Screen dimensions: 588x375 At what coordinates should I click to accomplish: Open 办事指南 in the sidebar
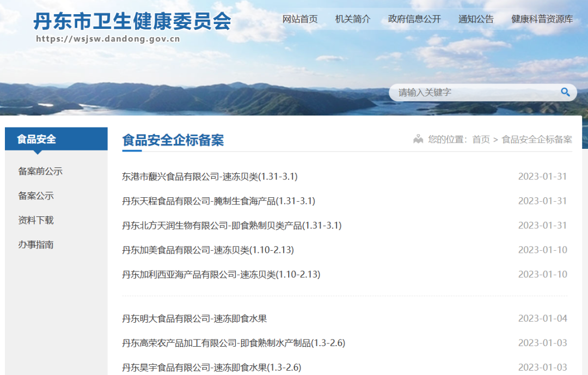36,244
